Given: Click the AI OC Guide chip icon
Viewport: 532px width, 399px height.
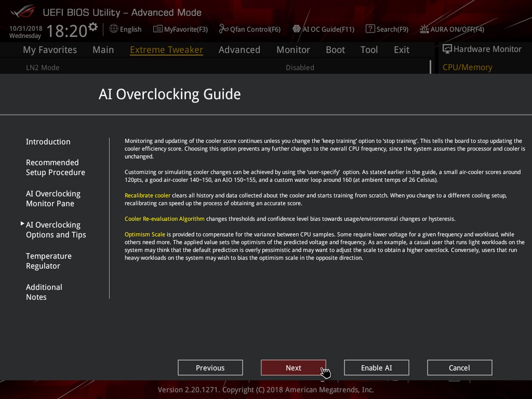Looking at the screenshot, I should (x=297, y=29).
